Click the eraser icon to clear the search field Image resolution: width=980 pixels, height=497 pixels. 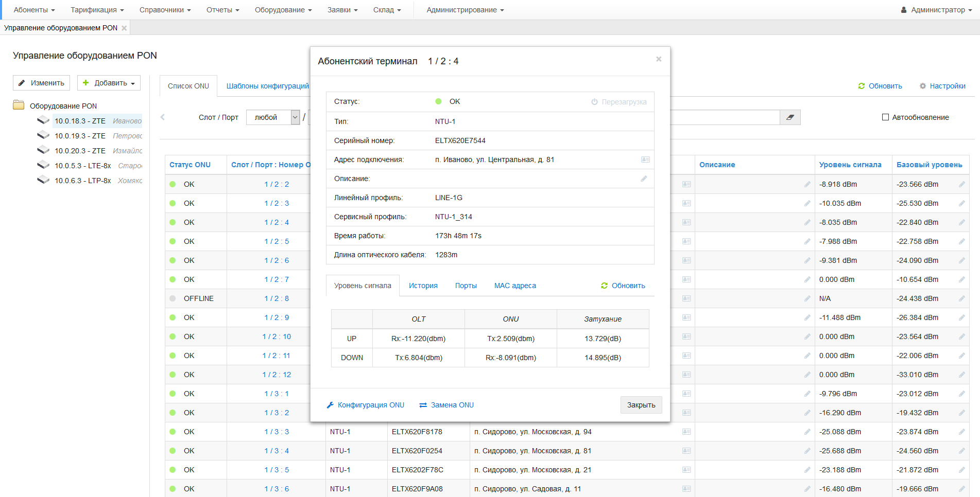(x=790, y=117)
